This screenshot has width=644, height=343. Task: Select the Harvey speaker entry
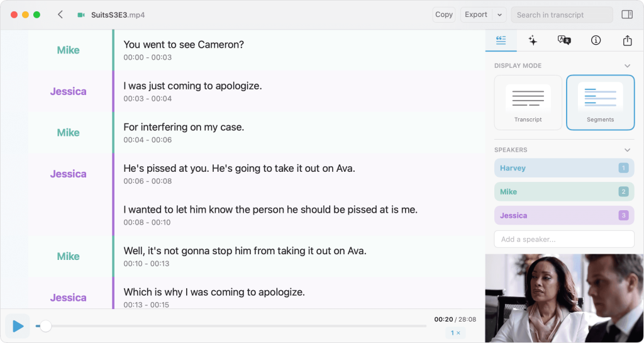pos(564,168)
